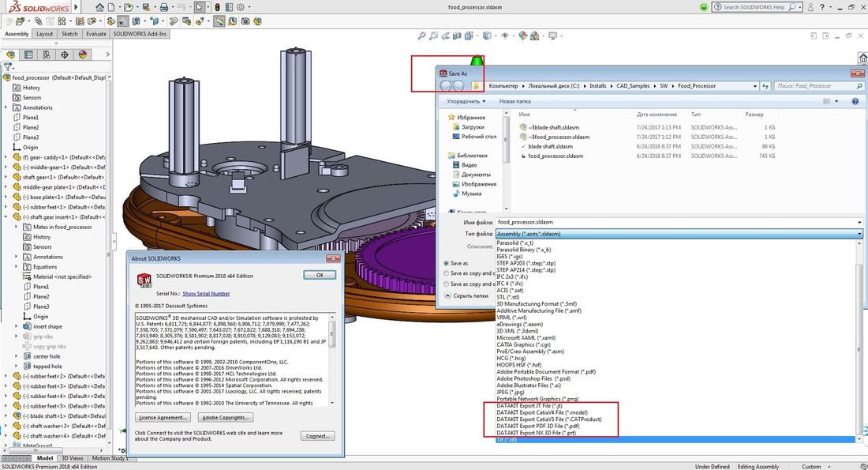Click the License Agreement button
The image size is (868, 470).
pyautogui.click(x=163, y=417)
